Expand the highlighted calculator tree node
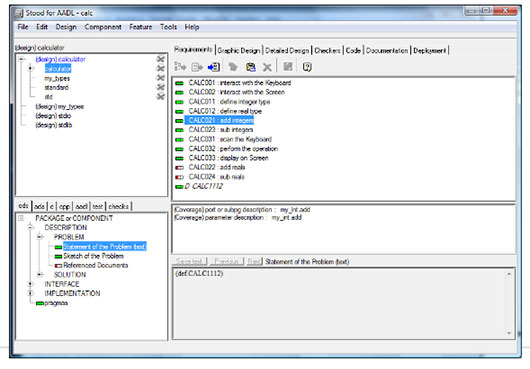This screenshot has width=530, height=369. coord(30,69)
